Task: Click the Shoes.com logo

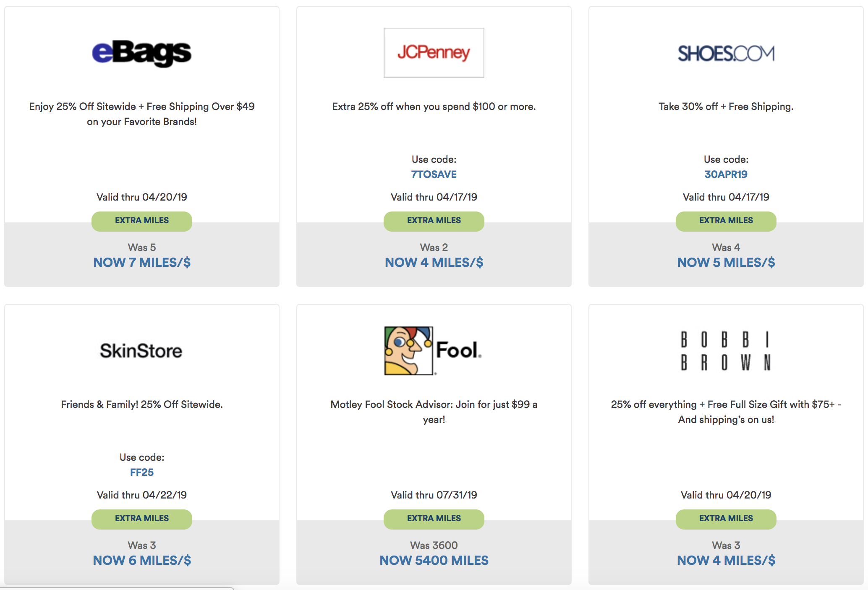Action: (x=726, y=54)
